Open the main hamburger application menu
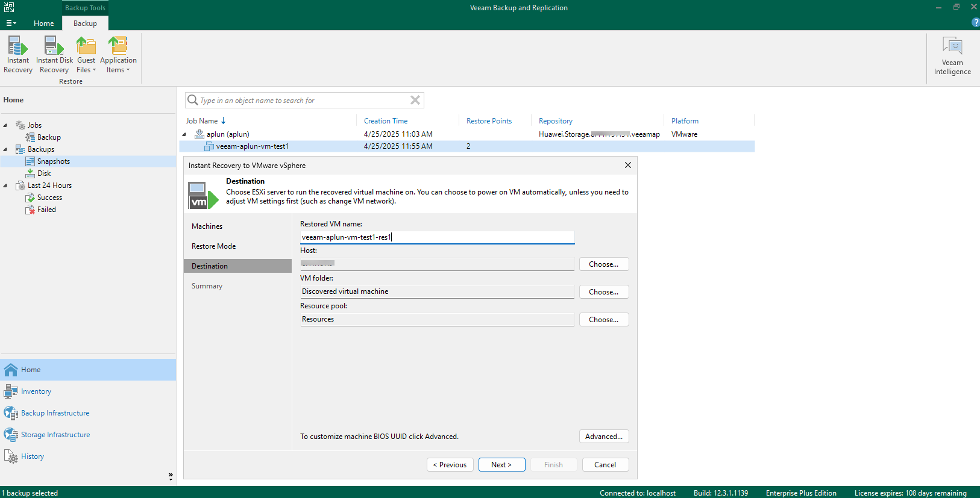Image resolution: width=980 pixels, height=498 pixels. pyautogui.click(x=11, y=23)
